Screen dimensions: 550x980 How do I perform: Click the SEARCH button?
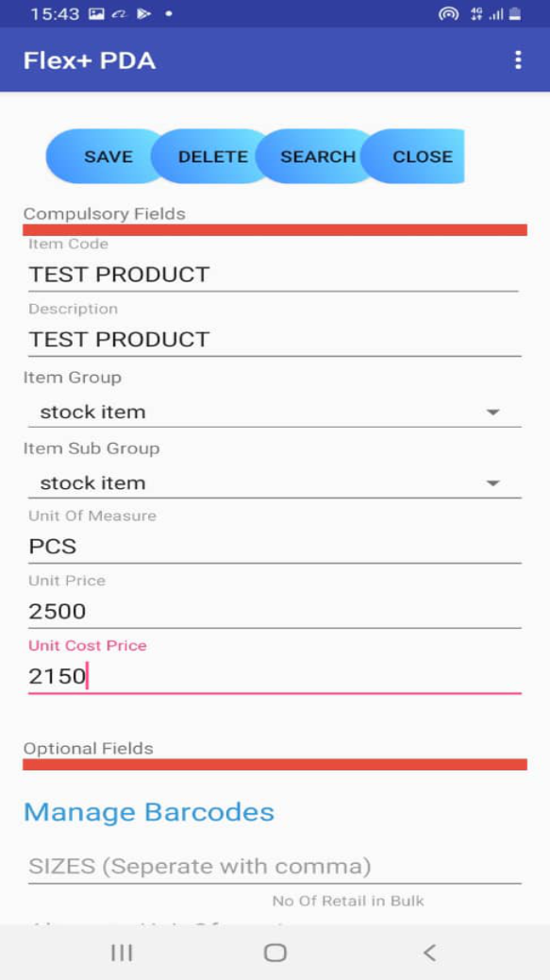tap(318, 156)
